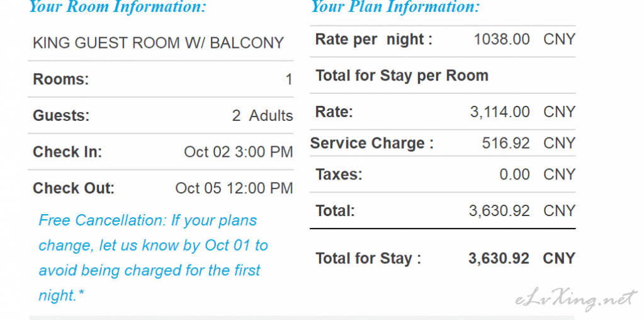The width and height of the screenshot is (644, 320).
Task: Click the Guests label
Action: pyautogui.click(x=61, y=115)
